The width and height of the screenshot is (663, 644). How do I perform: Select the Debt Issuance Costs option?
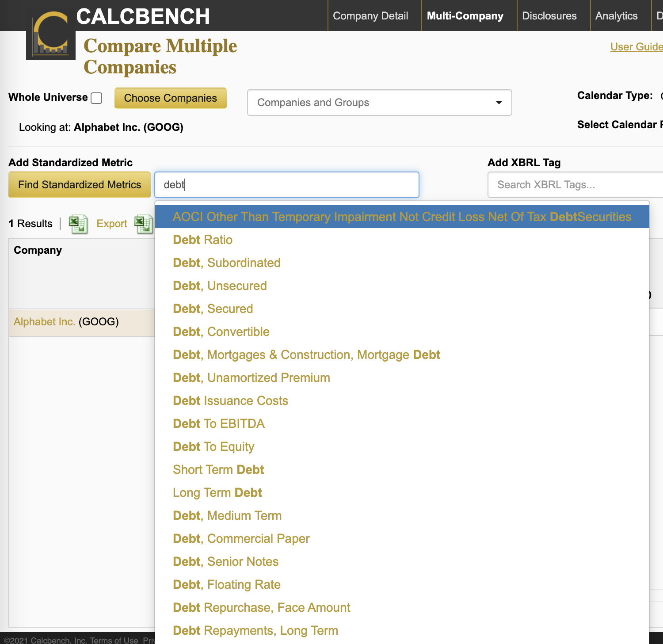point(230,400)
